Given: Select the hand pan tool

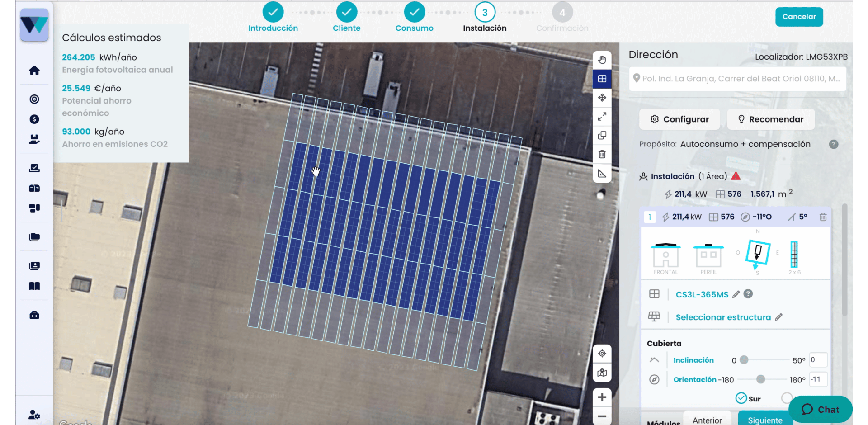Looking at the screenshot, I should (x=602, y=60).
